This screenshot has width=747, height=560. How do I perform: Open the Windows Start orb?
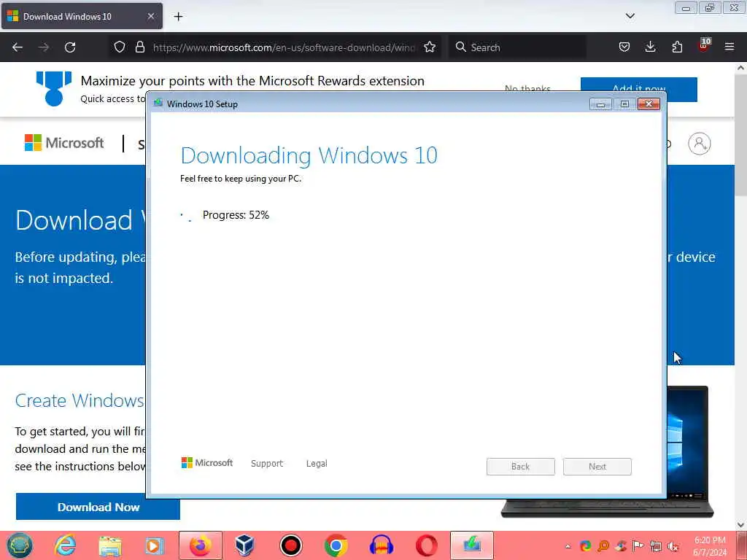click(x=20, y=545)
